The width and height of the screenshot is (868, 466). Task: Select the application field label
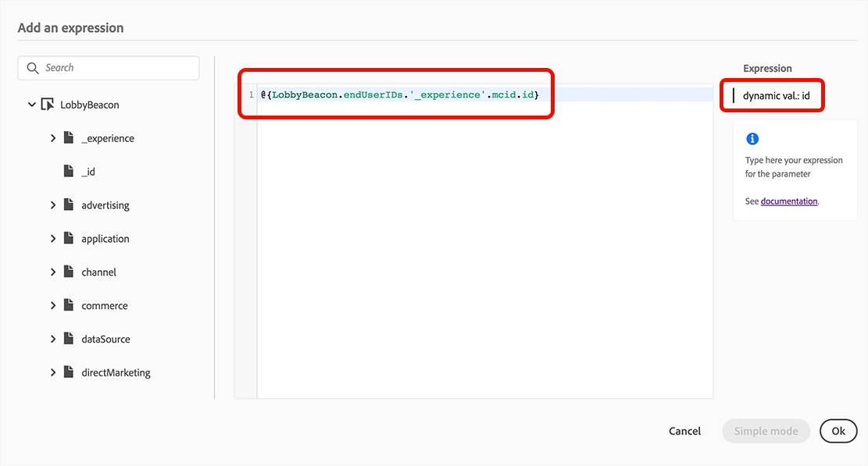(105, 239)
